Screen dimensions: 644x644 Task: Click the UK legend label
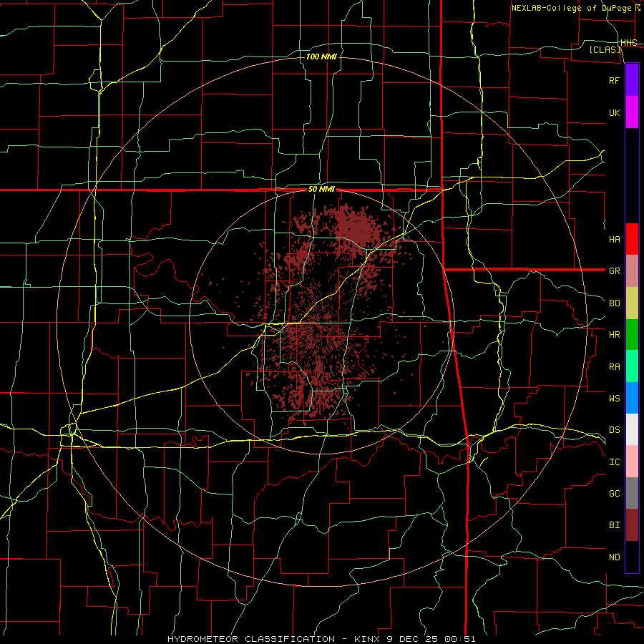(615, 112)
